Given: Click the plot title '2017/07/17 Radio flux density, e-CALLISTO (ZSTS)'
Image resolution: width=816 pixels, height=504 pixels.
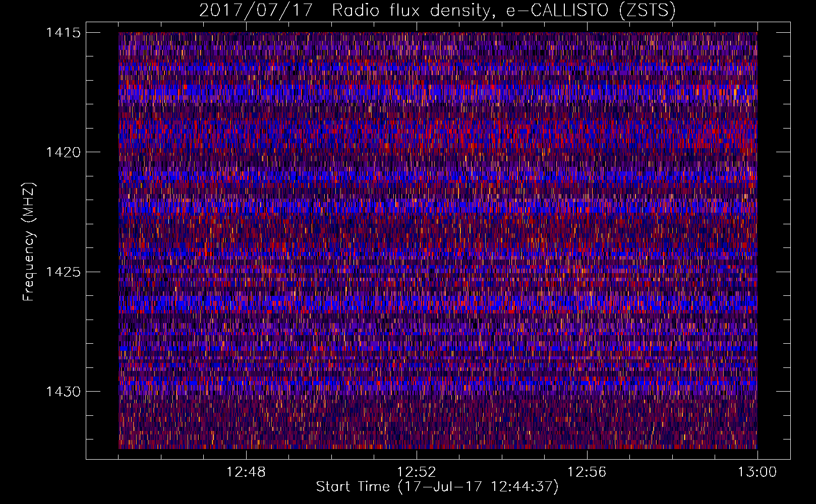Looking at the screenshot, I should 437,11.
